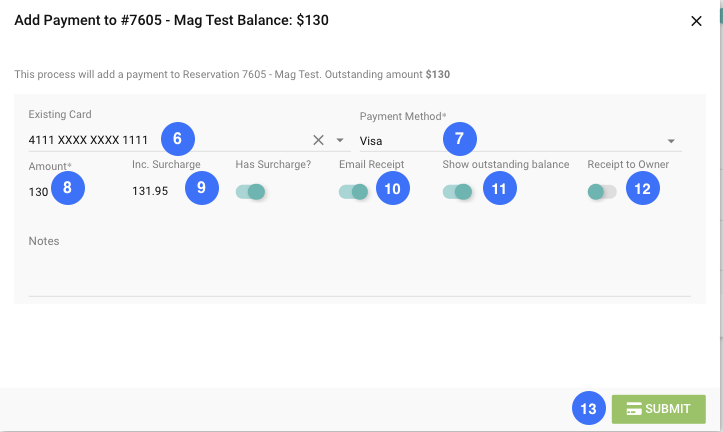Disable the Has Surcharge toggle
Screen dimensions: 723x432
point(250,191)
